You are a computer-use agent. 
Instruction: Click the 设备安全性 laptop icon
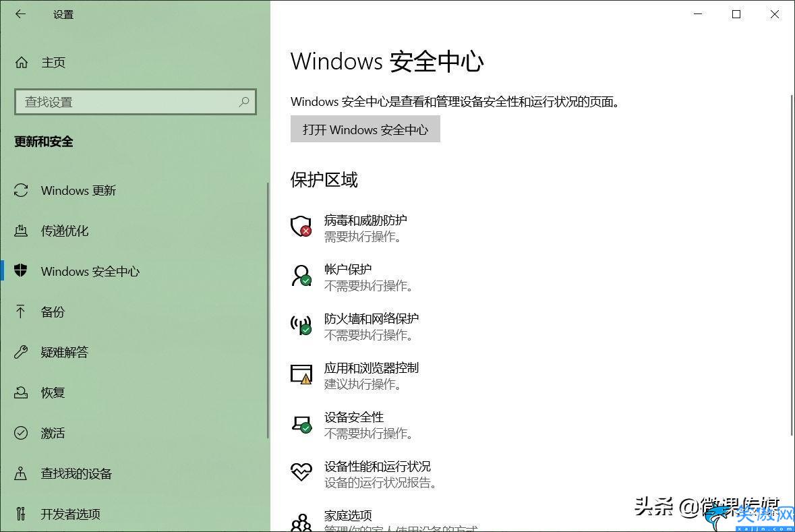pyautogui.click(x=301, y=423)
